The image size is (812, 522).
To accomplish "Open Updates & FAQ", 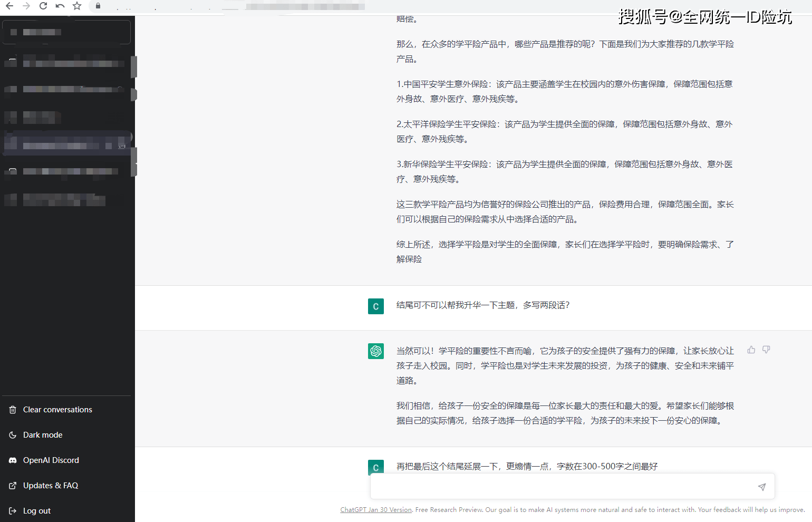I will [51, 485].
